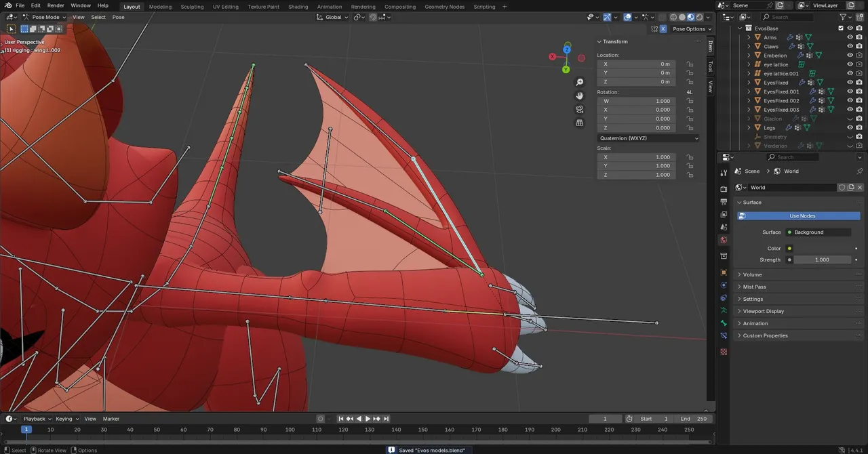Open the World properties tab icon
Screen dimensions: 868x454
click(x=724, y=240)
